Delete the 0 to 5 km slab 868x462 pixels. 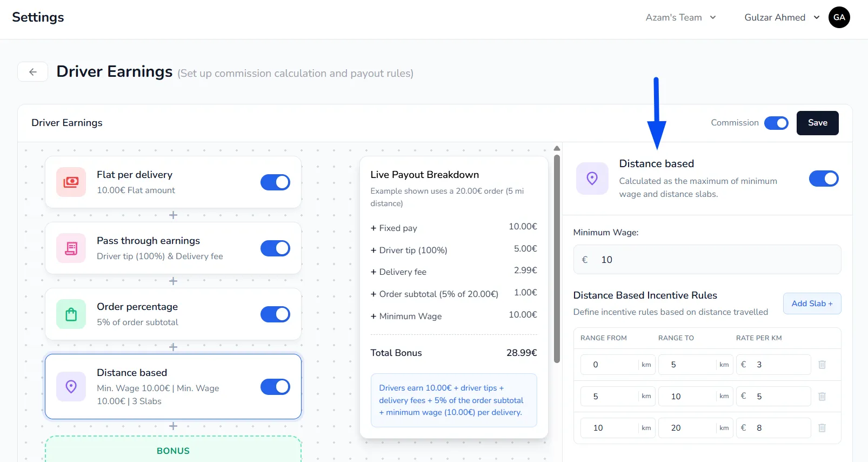coord(822,365)
